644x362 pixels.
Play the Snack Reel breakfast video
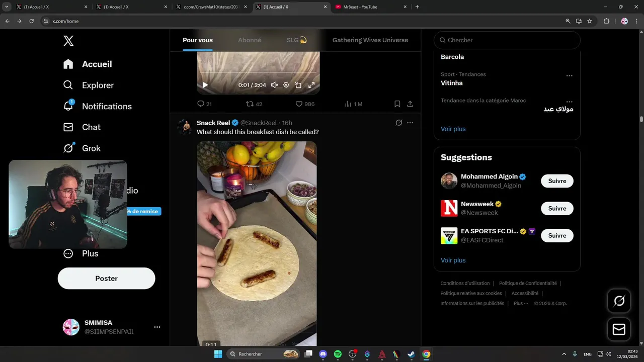pyautogui.click(x=257, y=243)
